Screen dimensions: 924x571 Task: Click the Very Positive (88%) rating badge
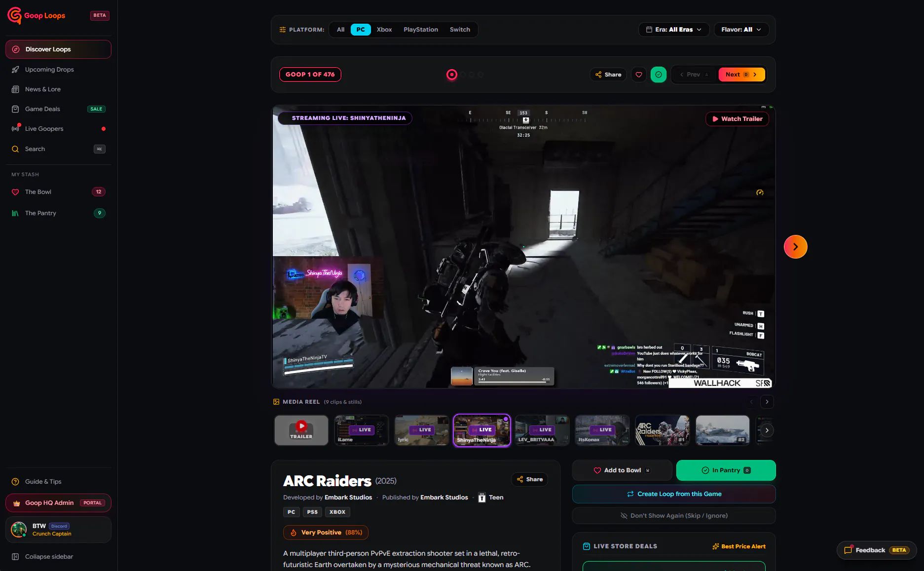(326, 533)
